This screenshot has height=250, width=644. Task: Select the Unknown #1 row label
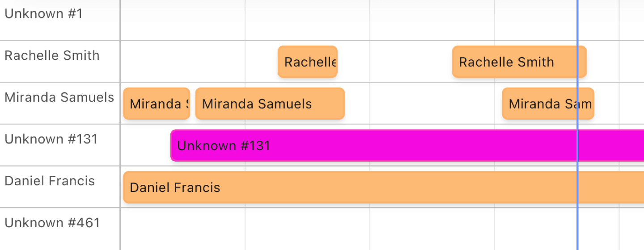tap(44, 14)
